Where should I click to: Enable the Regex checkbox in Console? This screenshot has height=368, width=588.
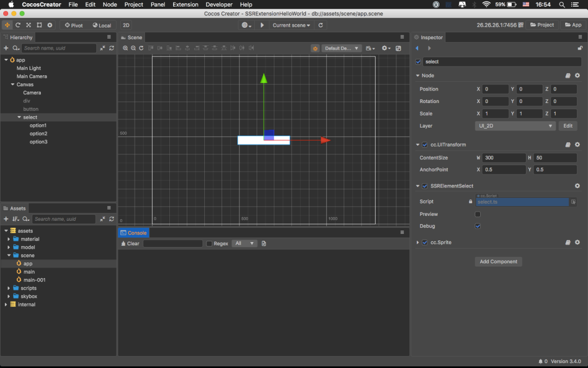tap(209, 244)
